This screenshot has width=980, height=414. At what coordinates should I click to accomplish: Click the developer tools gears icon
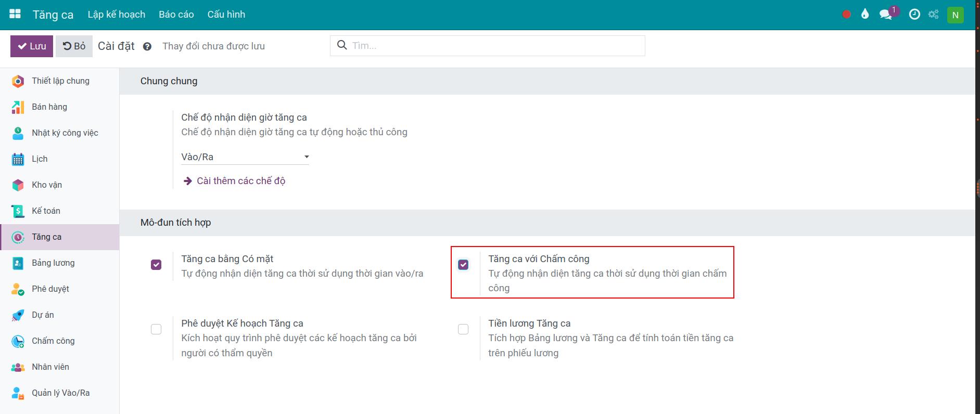(x=934, y=15)
